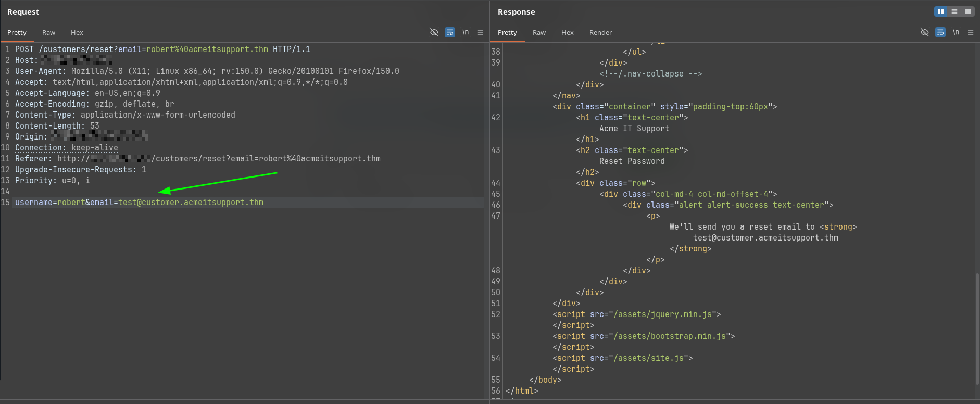The height and width of the screenshot is (404, 980).
Task: Click test@customer.acmeitsupport.thm in the response
Action: 765,238
